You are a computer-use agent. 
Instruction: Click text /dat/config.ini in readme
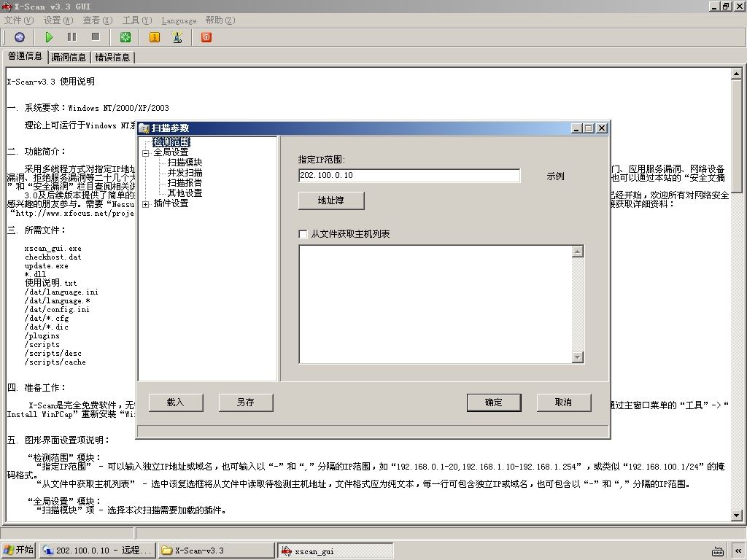[x=57, y=309]
